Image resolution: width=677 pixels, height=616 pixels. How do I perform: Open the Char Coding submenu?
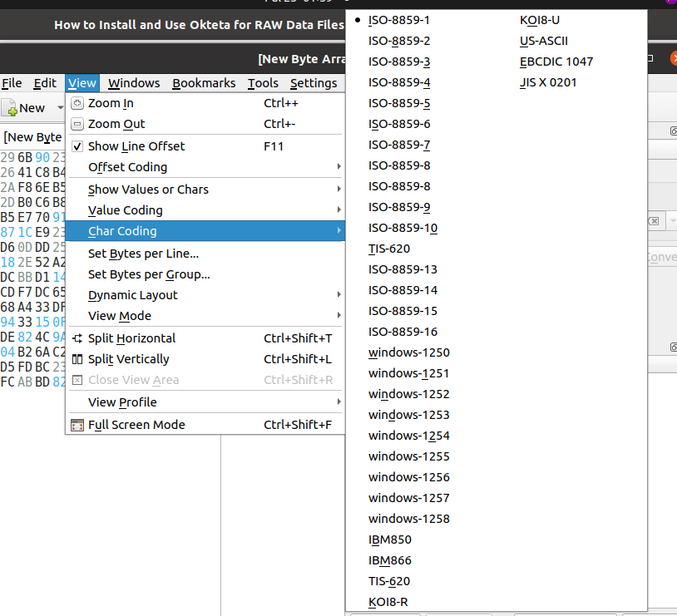click(205, 231)
